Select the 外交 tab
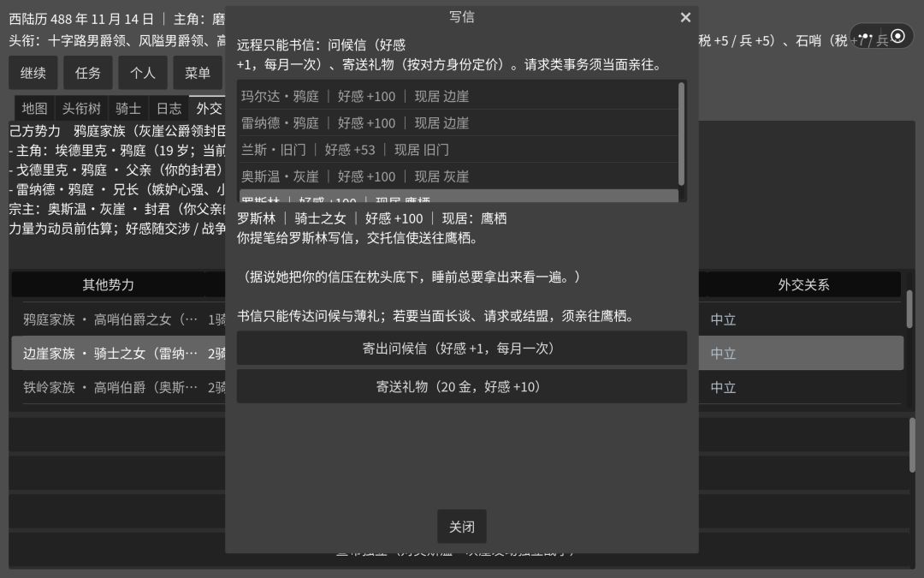 pyautogui.click(x=207, y=109)
